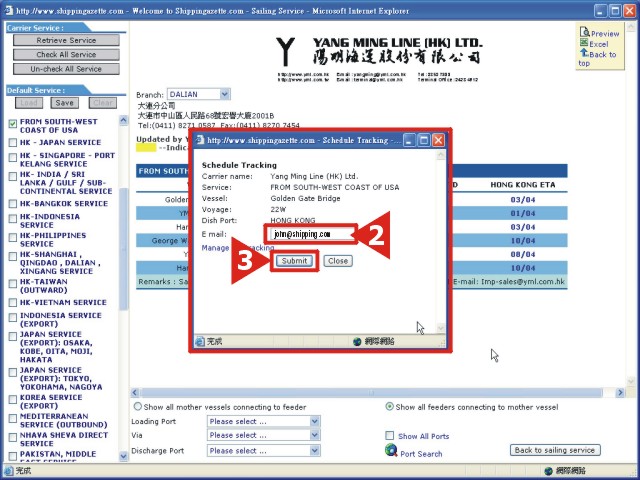
Task: Click service list scroll up arrow
Action: click(x=123, y=120)
